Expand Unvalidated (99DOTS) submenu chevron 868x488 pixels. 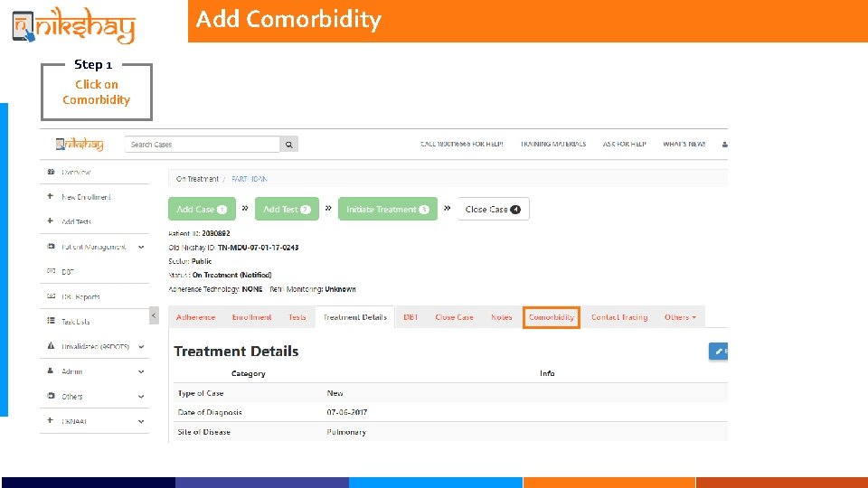coord(141,347)
